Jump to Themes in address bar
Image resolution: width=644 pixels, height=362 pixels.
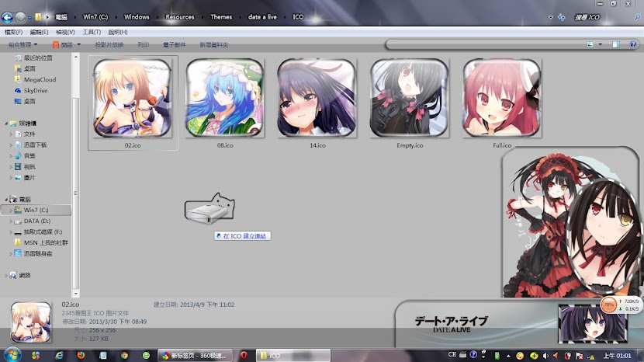[221, 17]
